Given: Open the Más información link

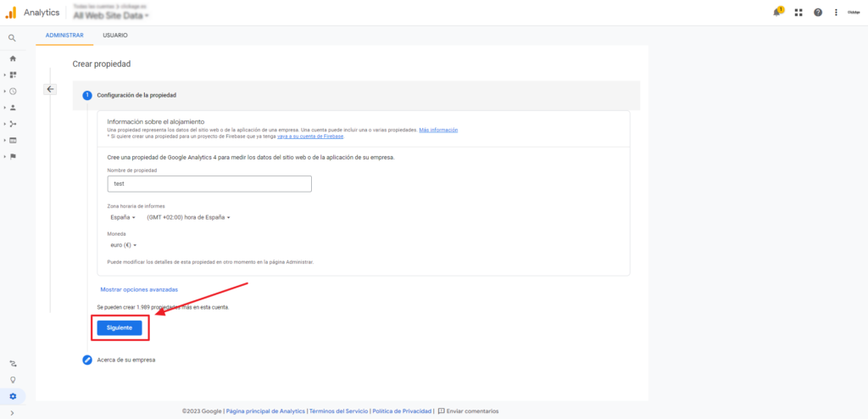Looking at the screenshot, I should coord(438,130).
